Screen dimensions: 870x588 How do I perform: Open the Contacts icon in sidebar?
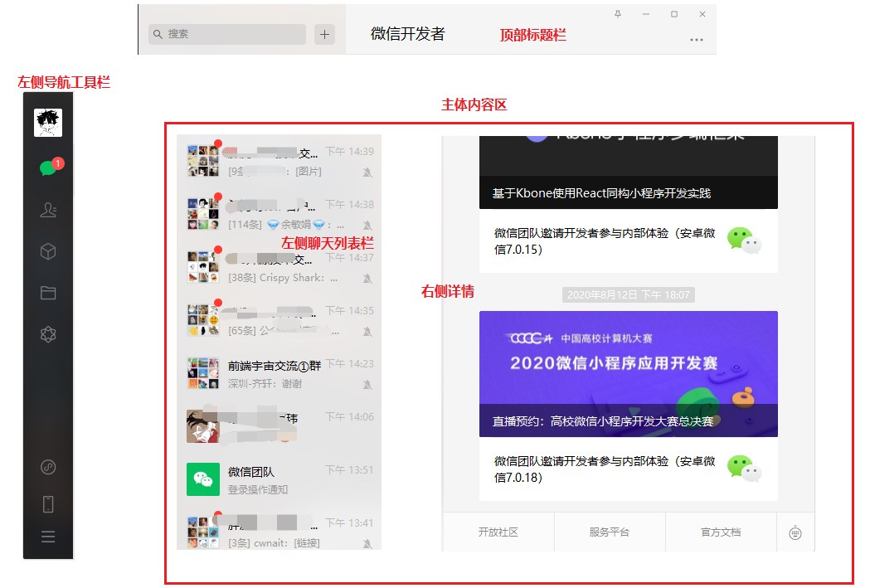point(48,210)
